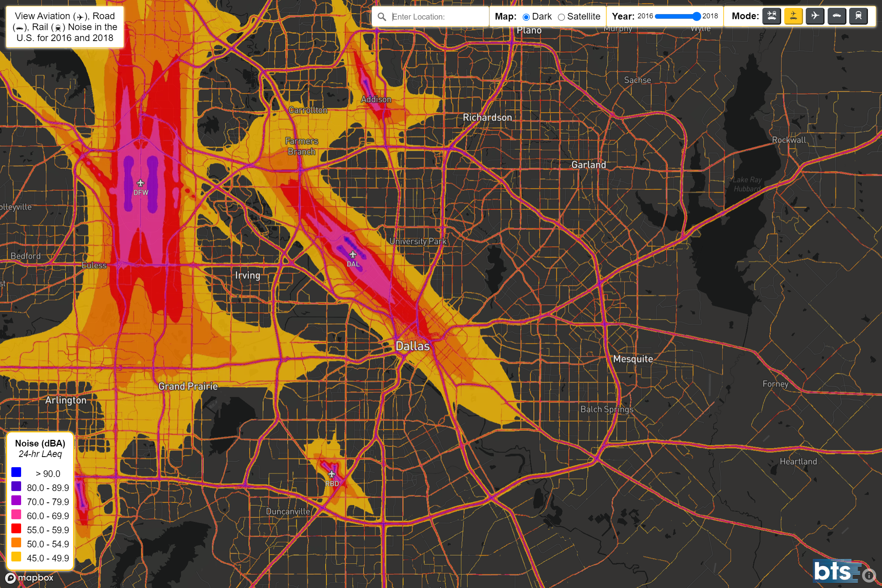Image resolution: width=882 pixels, height=588 pixels.
Task: Click the > 90.0 dBA legend swatch
Action: click(16, 473)
